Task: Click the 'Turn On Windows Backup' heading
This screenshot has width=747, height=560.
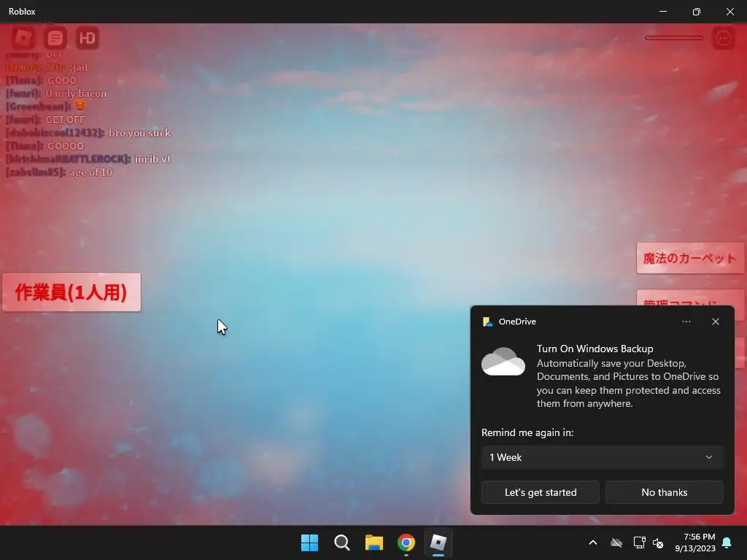Action: click(595, 349)
